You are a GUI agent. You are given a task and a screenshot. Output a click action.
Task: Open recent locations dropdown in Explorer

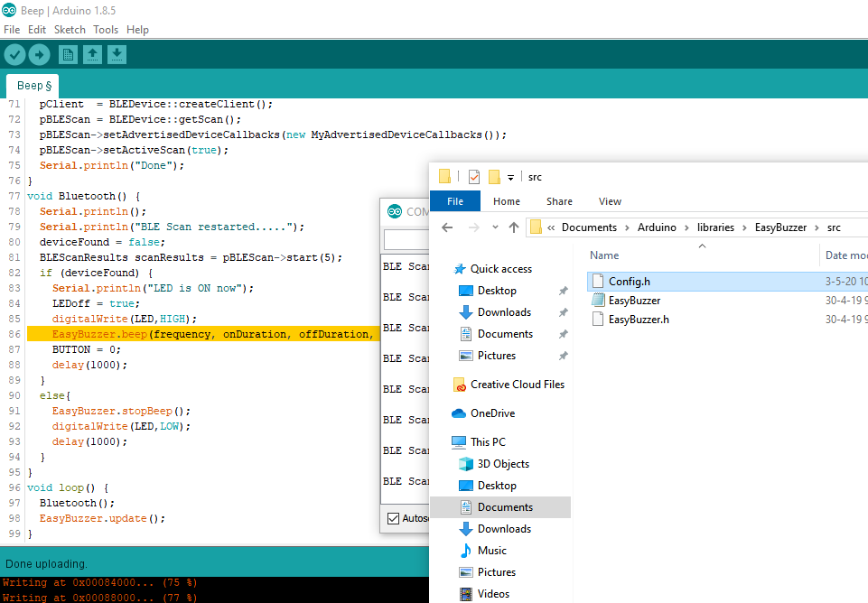pyautogui.click(x=495, y=227)
